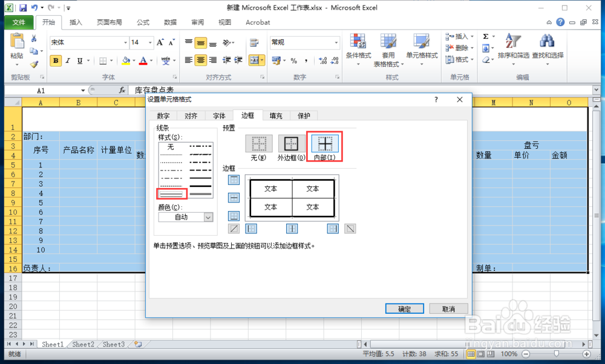Toggle Middle vertical alignment
The width and height of the screenshot is (605, 364).
(200, 43)
